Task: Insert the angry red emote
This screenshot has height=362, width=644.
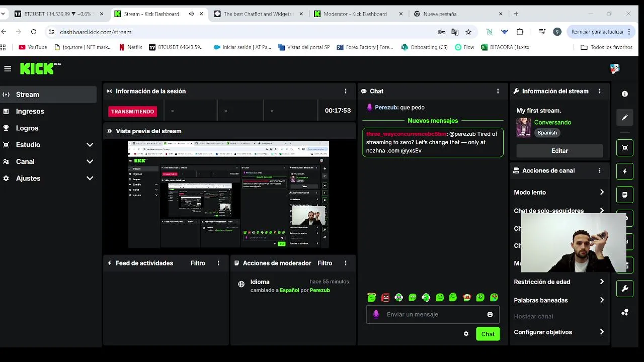Action: [x=385, y=297]
